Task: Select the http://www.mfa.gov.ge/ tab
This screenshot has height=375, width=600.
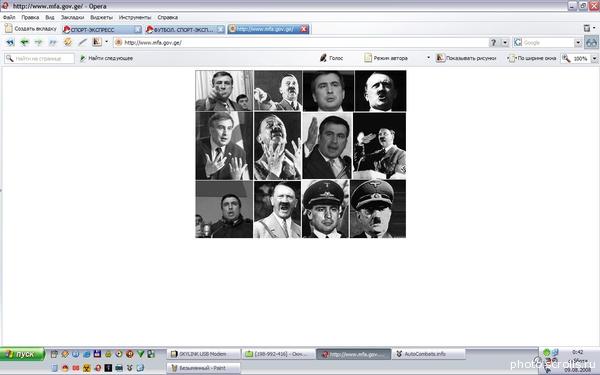Action: (x=268, y=29)
